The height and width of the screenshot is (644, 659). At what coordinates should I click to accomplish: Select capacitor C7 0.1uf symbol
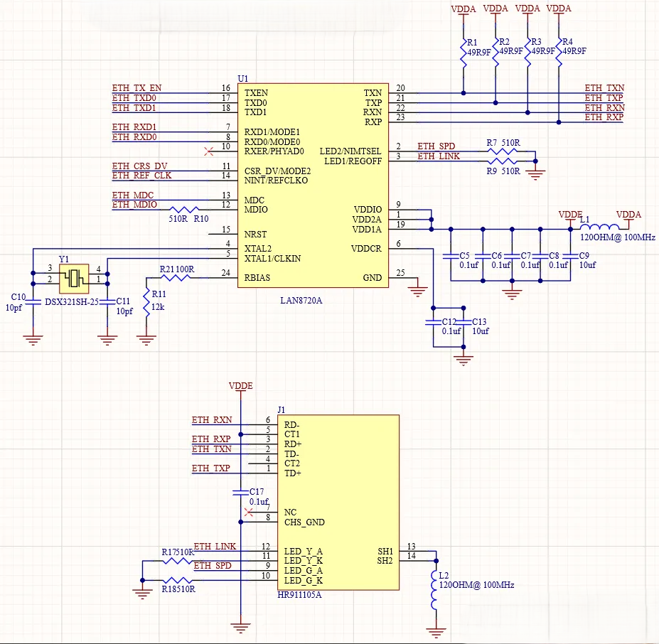512,256
